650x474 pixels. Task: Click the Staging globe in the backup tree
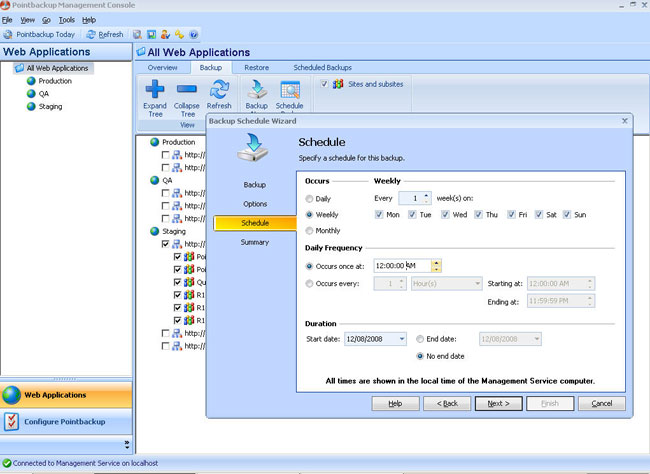pyautogui.click(x=155, y=231)
